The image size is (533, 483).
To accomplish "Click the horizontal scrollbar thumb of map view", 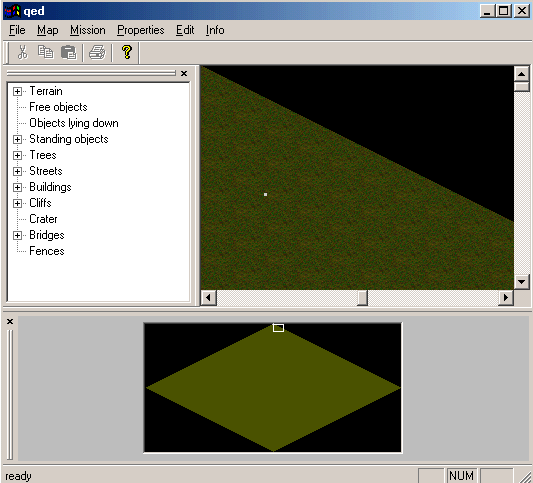I will pyautogui.click(x=362, y=298).
